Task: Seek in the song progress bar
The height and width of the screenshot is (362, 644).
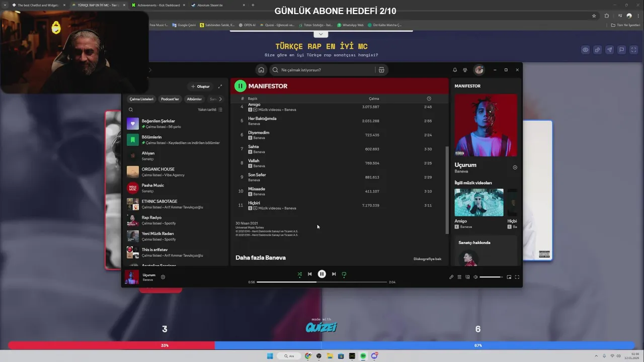Action: pyautogui.click(x=322, y=282)
